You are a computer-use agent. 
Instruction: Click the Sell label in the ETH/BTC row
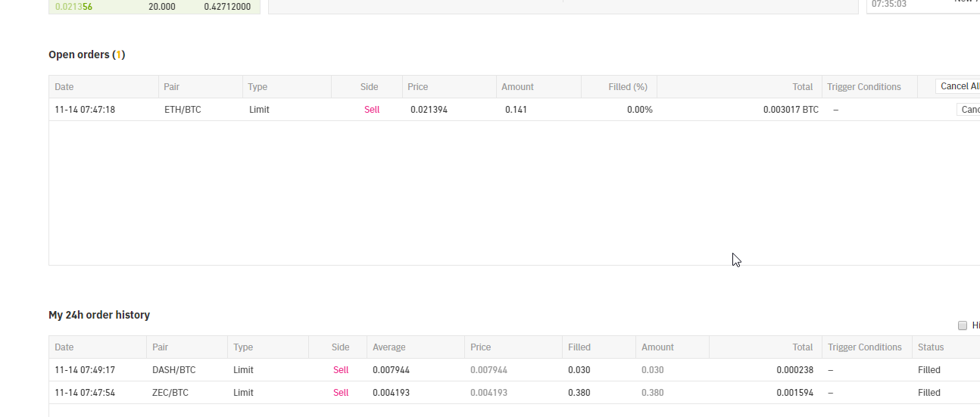371,110
